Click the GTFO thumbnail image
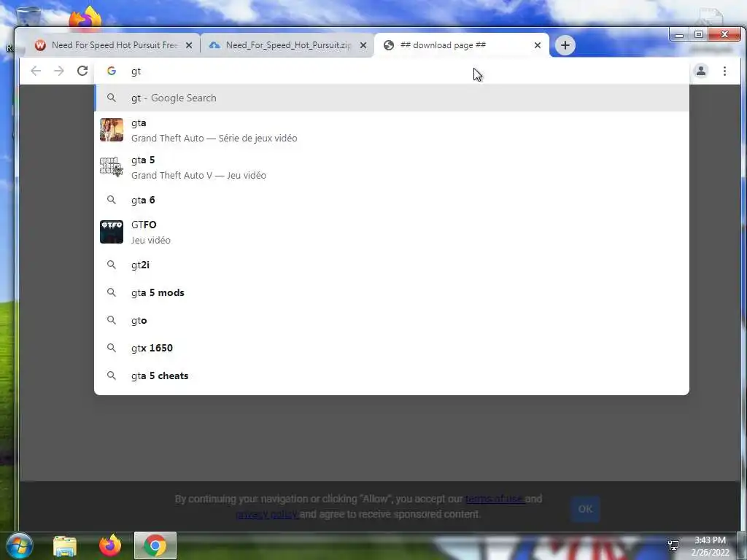747x560 pixels. 112,232
